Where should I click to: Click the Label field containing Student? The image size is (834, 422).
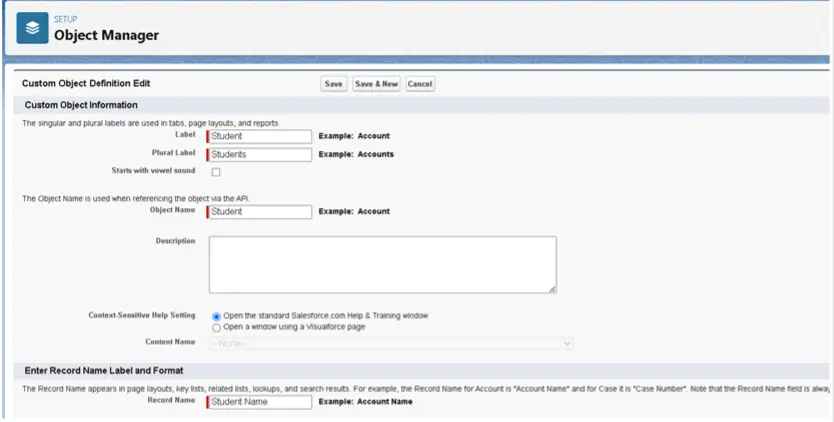click(260, 136)
